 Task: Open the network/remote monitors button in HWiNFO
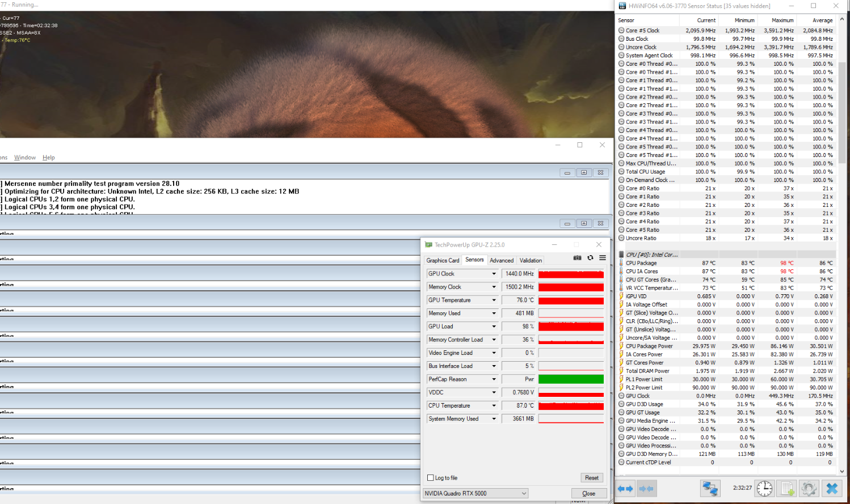tap(710, 488)
